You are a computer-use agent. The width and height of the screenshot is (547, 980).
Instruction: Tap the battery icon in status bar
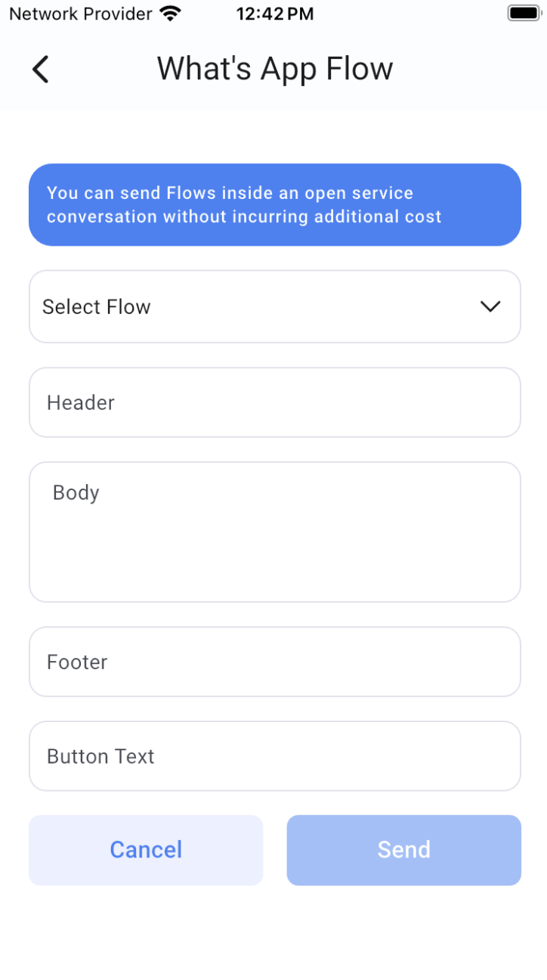[x=523, y=14]
